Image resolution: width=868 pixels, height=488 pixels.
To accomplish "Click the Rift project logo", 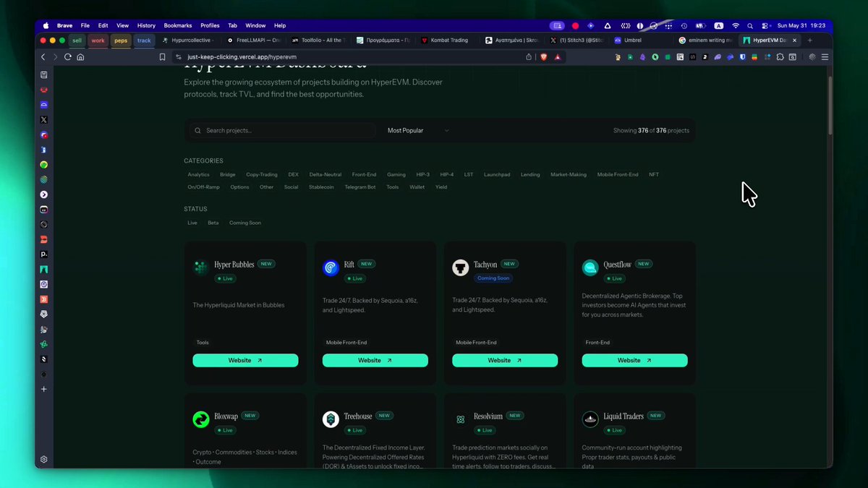I will coord(331,268).
